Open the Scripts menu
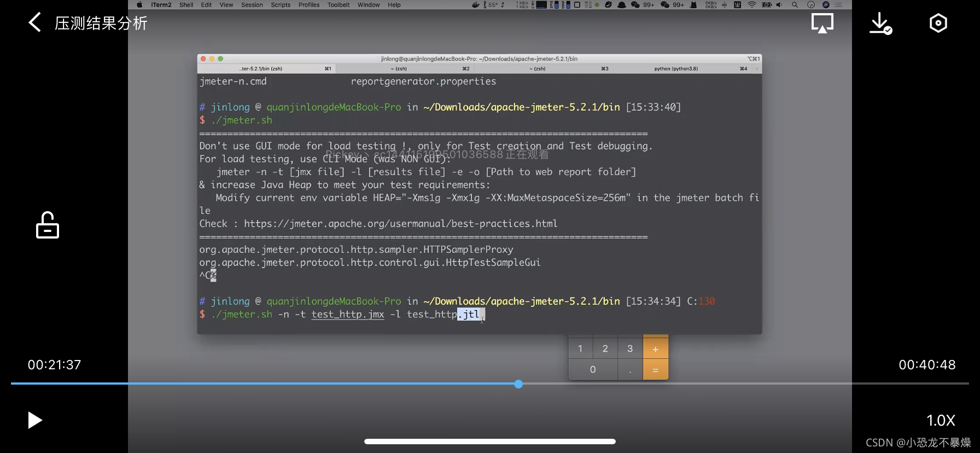 pos(281,5)
